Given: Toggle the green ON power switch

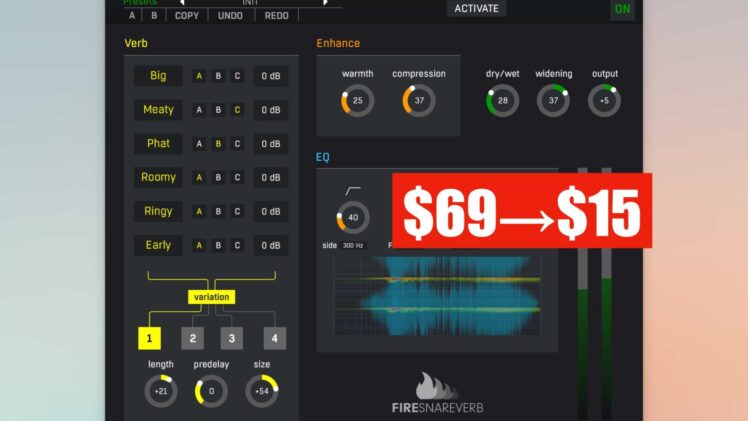Looking at the screenshot, I should pos(623,9).
